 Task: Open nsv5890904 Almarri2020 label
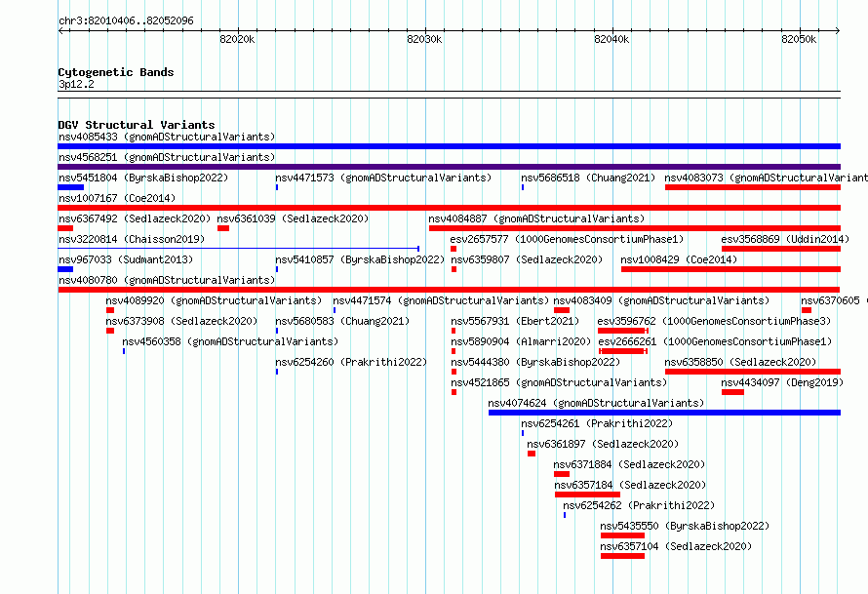pyautogui.click(x=521, y=341)
